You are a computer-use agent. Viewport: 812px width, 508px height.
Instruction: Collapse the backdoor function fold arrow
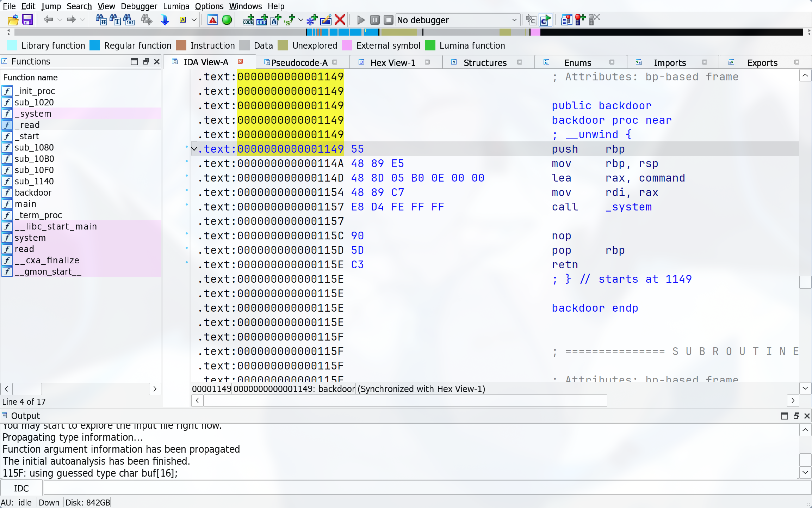pos(194,149)
